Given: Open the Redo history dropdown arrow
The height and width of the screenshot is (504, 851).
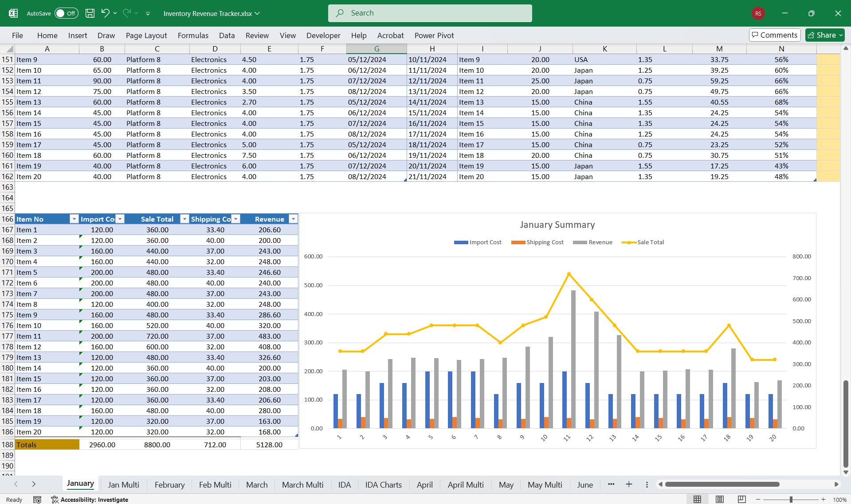Looking at the screenshot, I should click(x=137, y=13).
